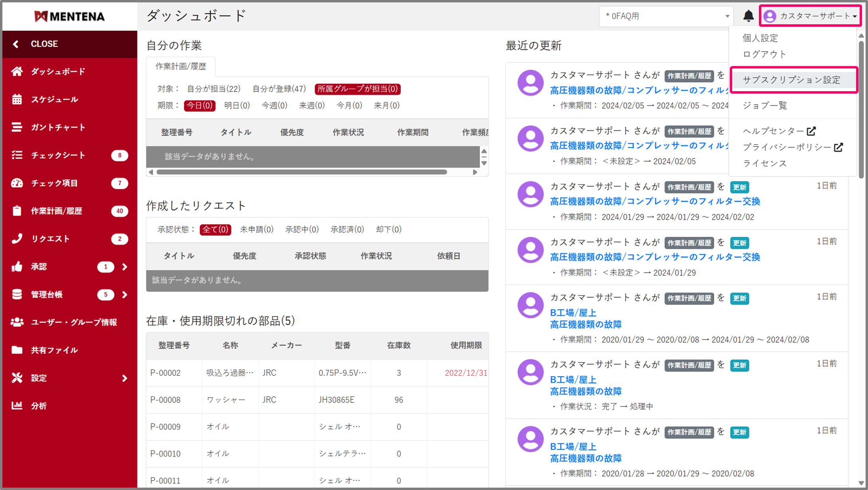Open the 共有ファイル folder icon
This screenshot has width=868, height=490.
tap(17, 350)
